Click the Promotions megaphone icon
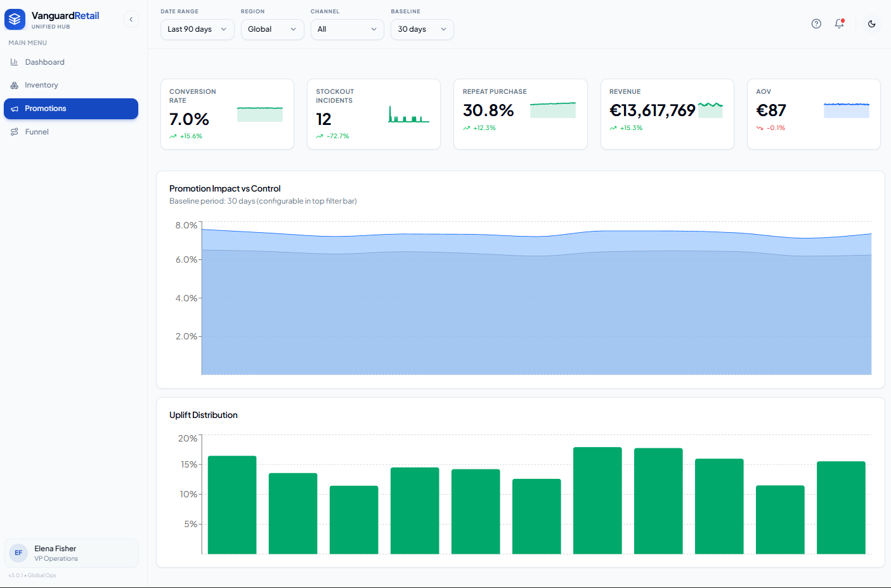The width and height of the screenshot is (891, 588). (15, 108)
